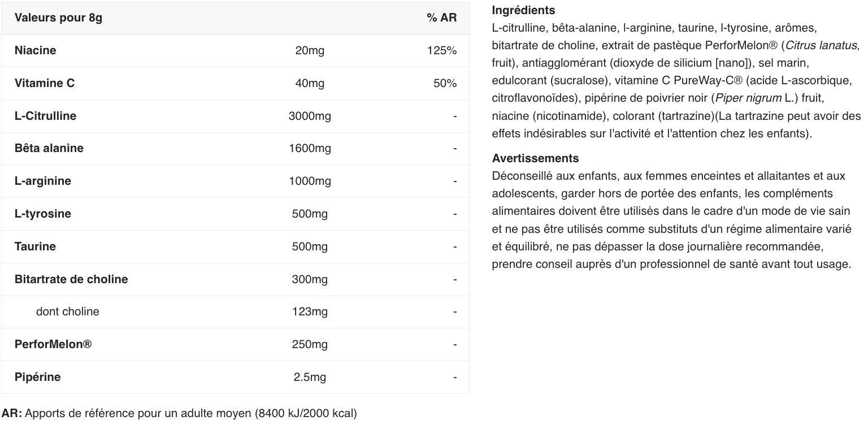Screen dimensions: 868x425
Task: Click the Niacine row label
Action: click(35, 50)
